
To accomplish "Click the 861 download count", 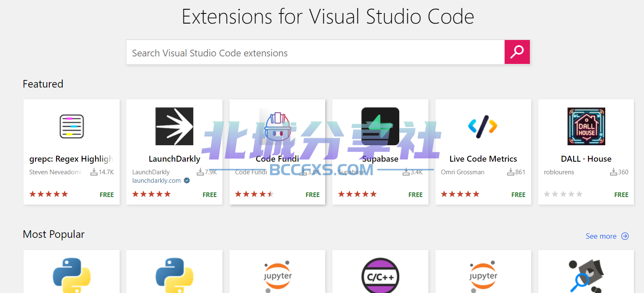I will (x=520, y=172).
